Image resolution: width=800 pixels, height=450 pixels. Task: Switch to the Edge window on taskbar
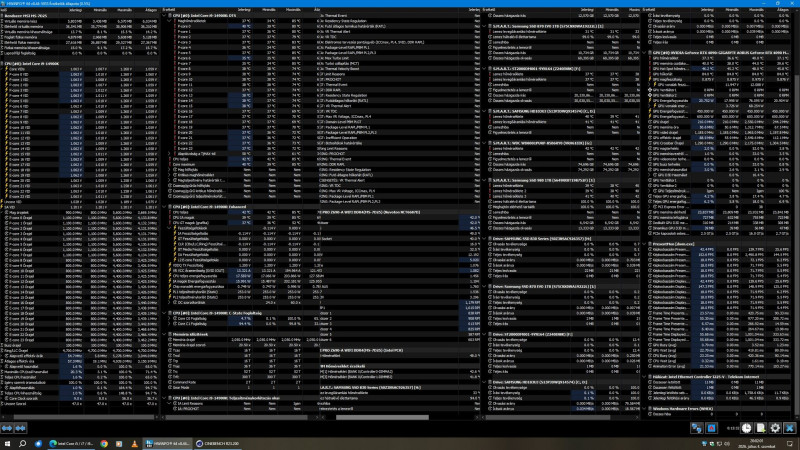click(71, 444)
